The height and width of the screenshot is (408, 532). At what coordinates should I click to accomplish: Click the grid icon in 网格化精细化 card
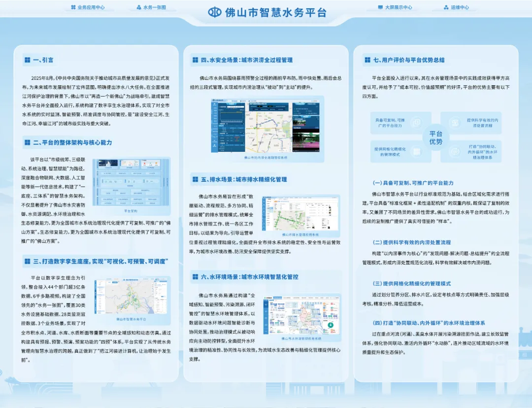[416, 151]
